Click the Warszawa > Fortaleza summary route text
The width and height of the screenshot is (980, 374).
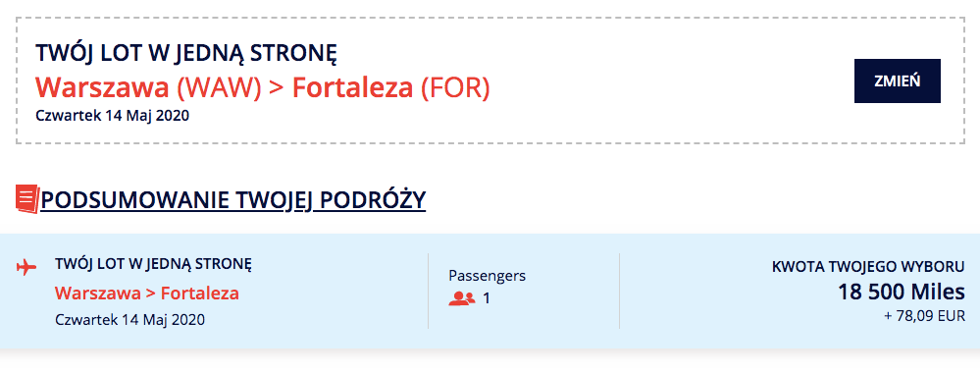[x=147, y=293]
